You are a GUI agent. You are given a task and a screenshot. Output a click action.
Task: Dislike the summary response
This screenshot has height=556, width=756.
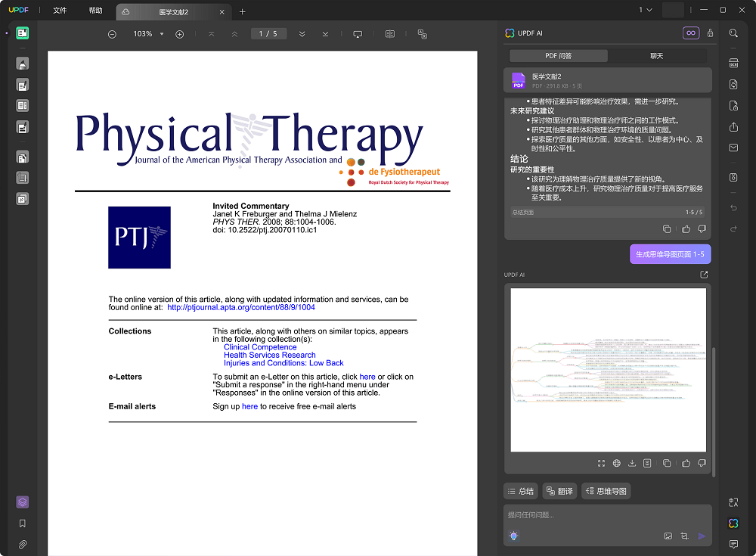[702, 229]
